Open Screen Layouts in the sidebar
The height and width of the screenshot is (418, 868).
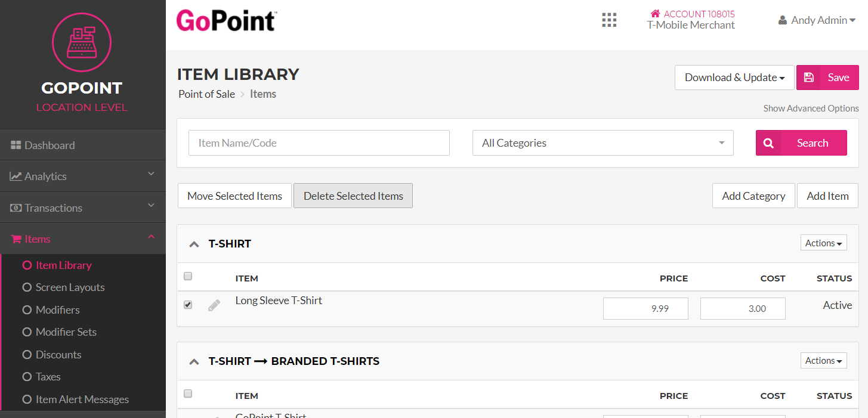pos(70,287)
